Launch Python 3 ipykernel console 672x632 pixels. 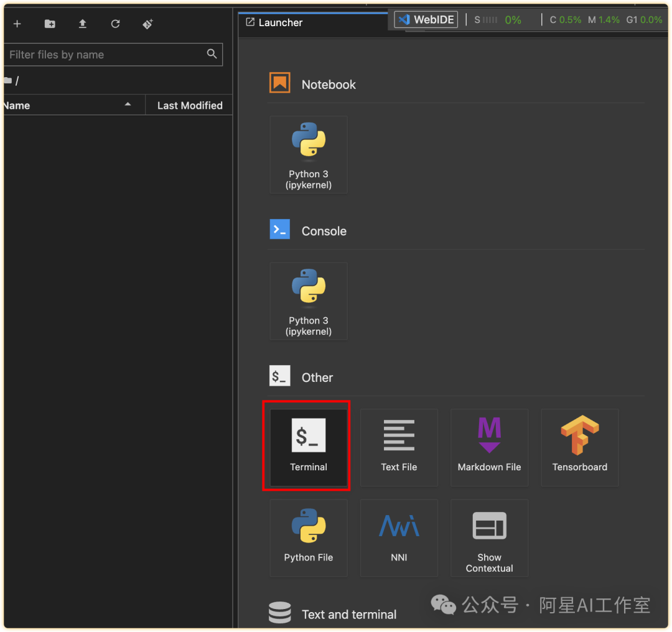pyautogui.click(x=309, y=301)
